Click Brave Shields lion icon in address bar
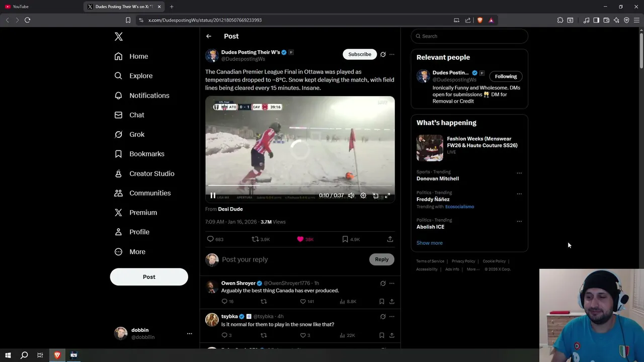644x362 pixels. point(479,20)
